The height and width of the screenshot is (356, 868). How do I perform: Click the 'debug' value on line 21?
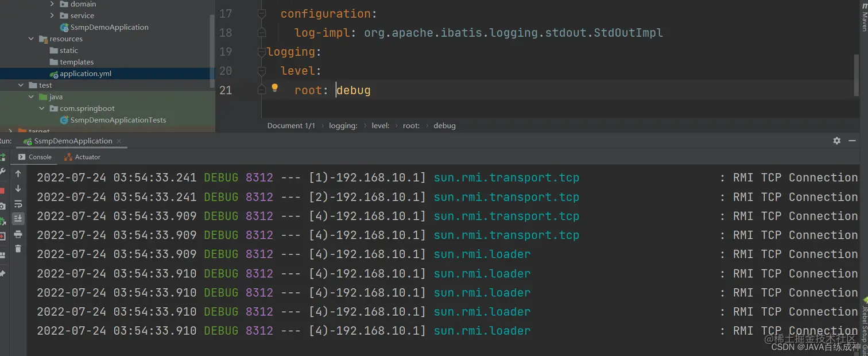click(354, 90)
